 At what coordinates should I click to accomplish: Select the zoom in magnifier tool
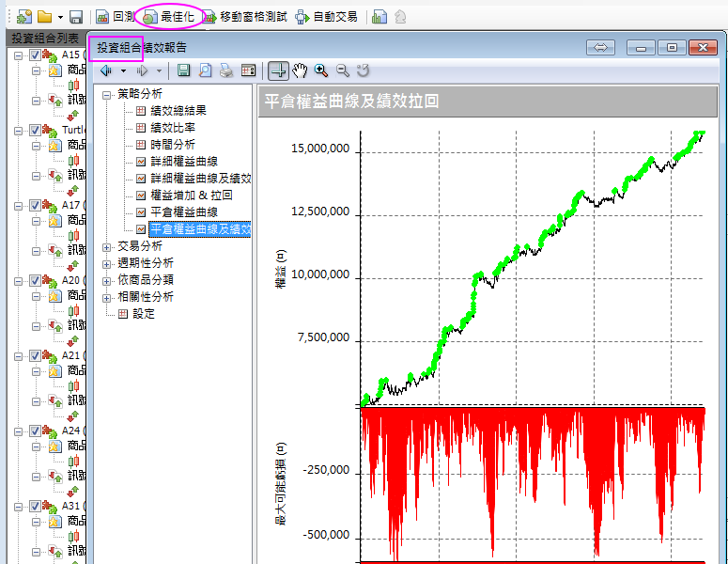click(321, 70)
